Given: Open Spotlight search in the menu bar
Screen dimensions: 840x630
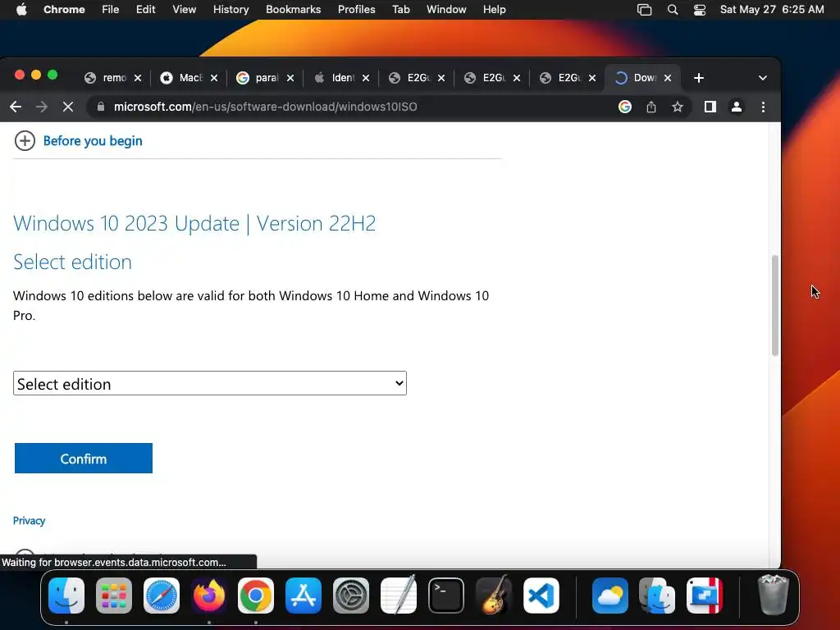Looking at the screenshot, I should [673, 10].
